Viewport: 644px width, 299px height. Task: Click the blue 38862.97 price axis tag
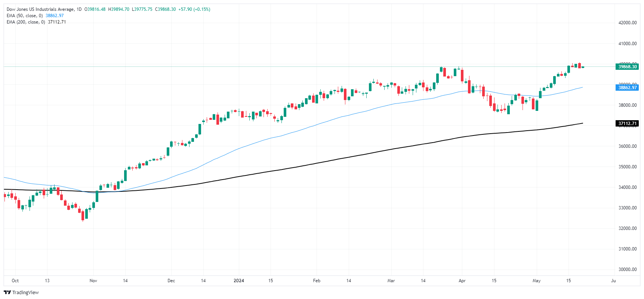click(x=627, y=88)
